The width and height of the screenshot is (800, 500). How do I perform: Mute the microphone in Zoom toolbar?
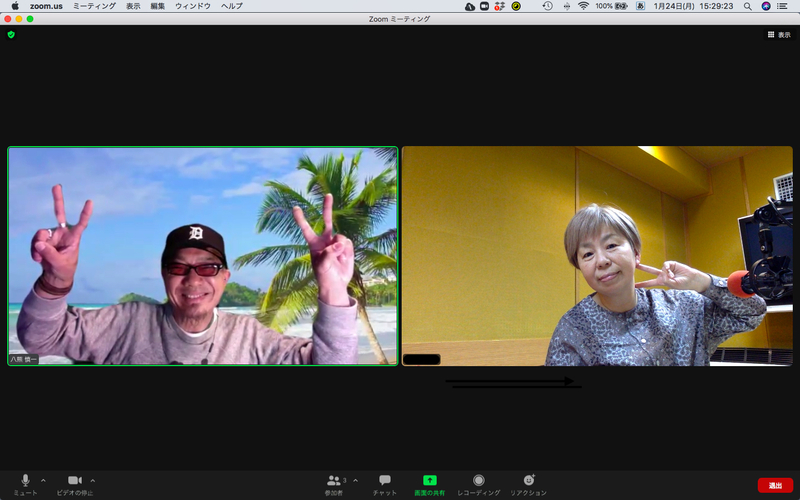tap(25, 481)
